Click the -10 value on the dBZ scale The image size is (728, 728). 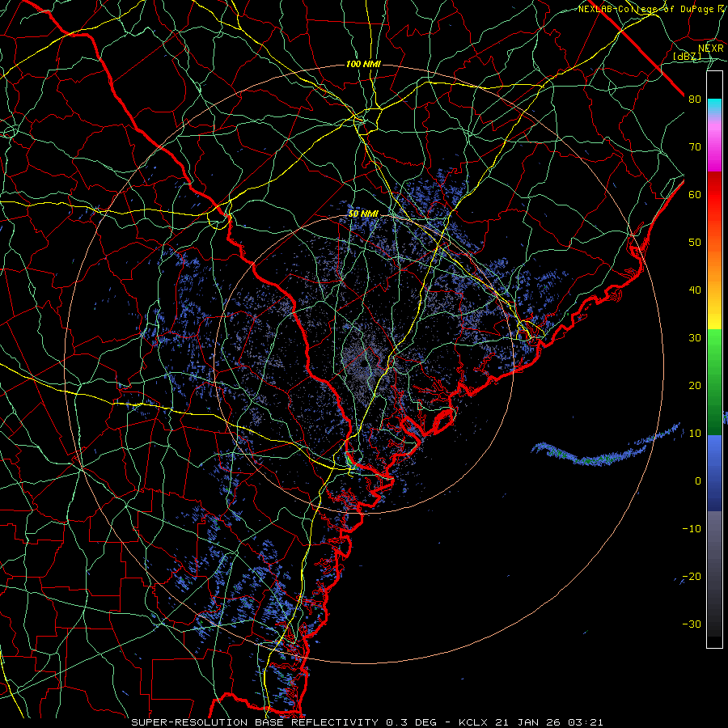[692, 529]
